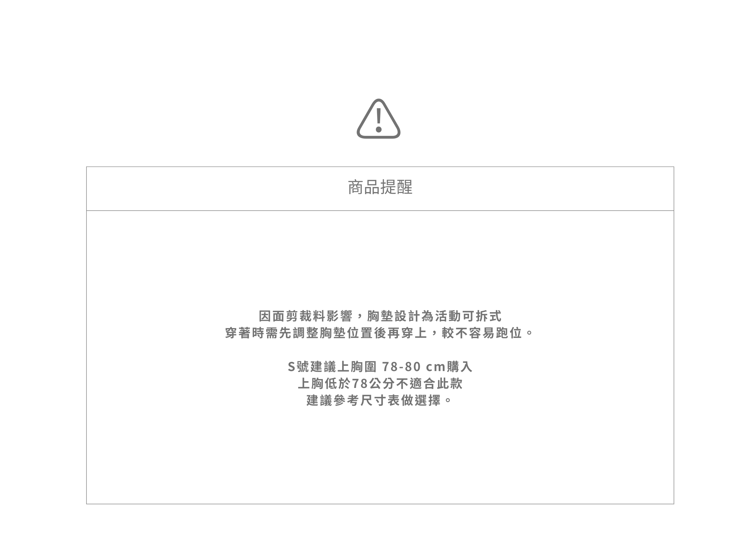Click the 做選擇 words at the end
The image size is (756, 552).
coord(421,400)
